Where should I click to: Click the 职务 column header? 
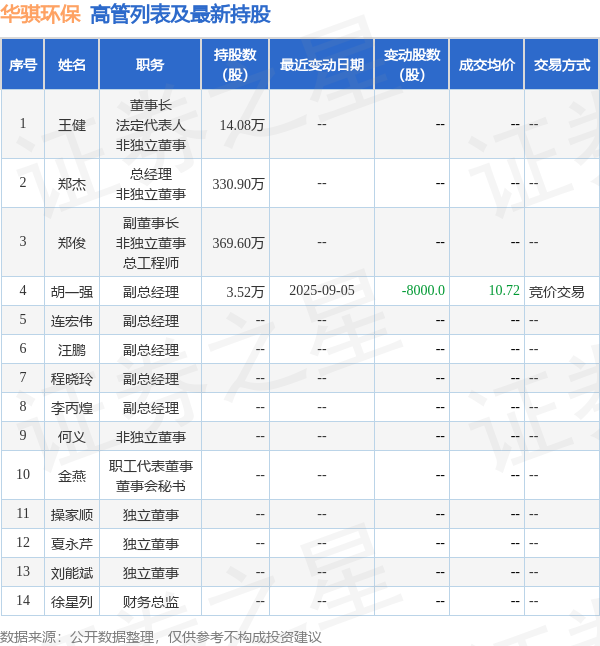coord(150,65)
